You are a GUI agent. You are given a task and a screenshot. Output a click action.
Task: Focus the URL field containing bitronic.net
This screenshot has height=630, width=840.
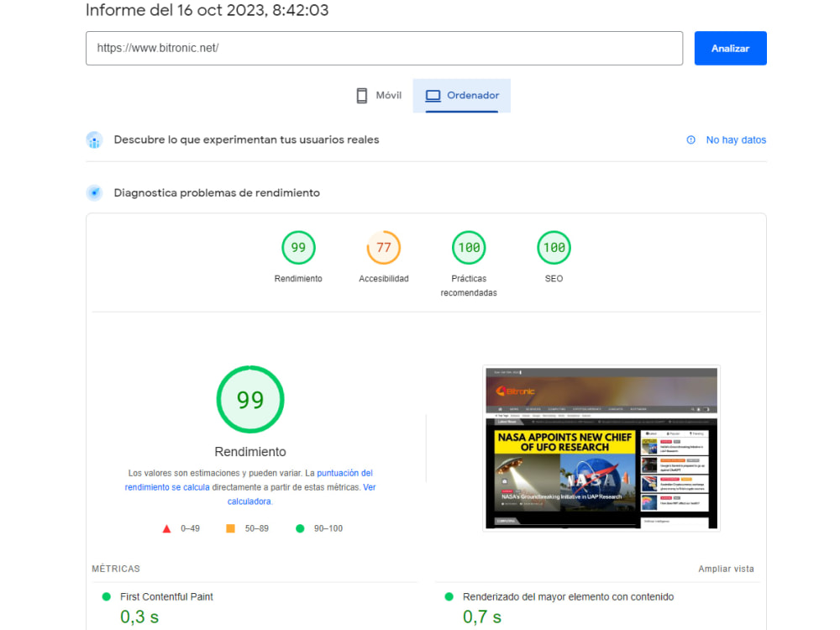[384, 48]
